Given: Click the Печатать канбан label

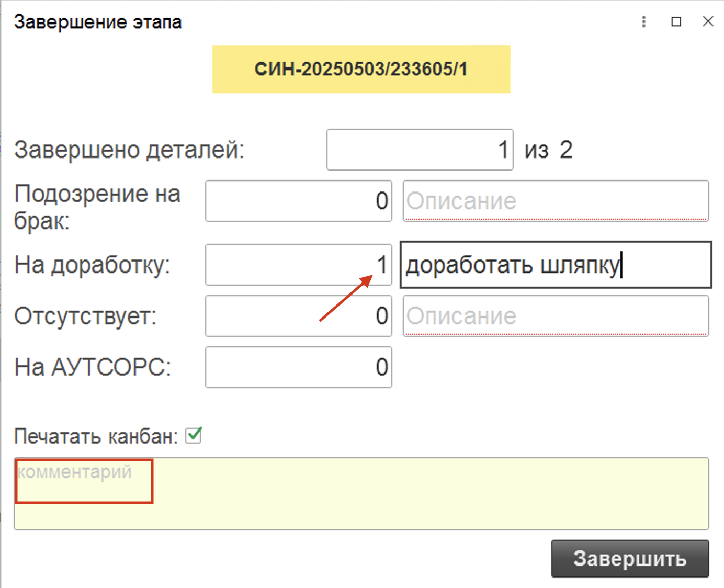Looking at the screenshot, I should pyautogui.click(x=96, y=436).
